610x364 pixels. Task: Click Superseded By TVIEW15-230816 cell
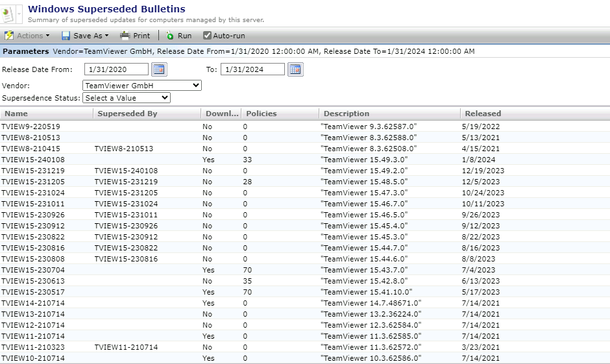tap(126, 259)
